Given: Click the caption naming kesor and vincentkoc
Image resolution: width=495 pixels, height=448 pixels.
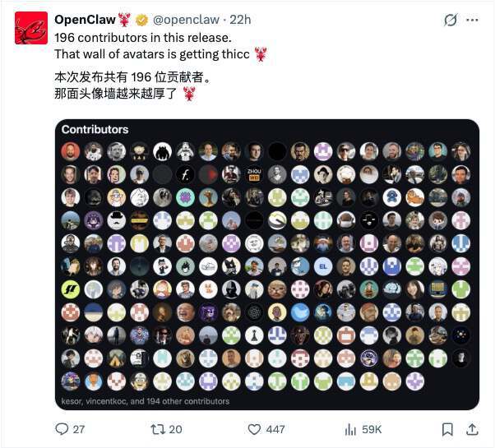Looking at the screenshot, I should coord(146,401).
